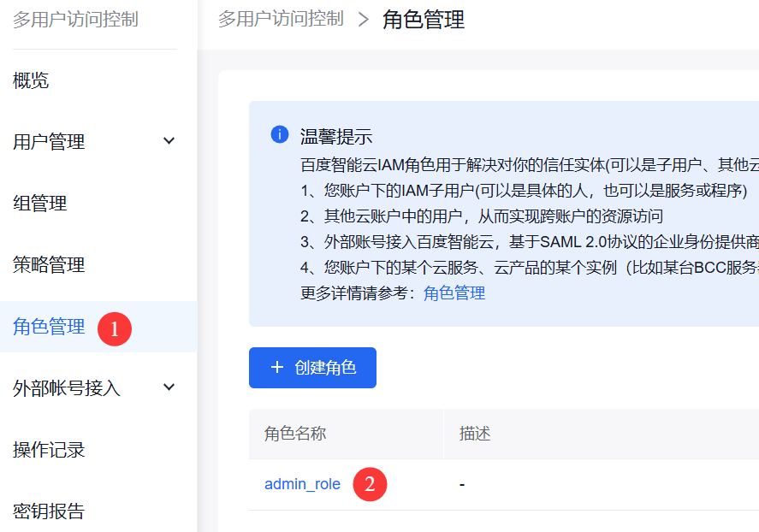Viewport: 759px width, 532px height.
Task: Open 组管理 group management
Action: point(39,203)
